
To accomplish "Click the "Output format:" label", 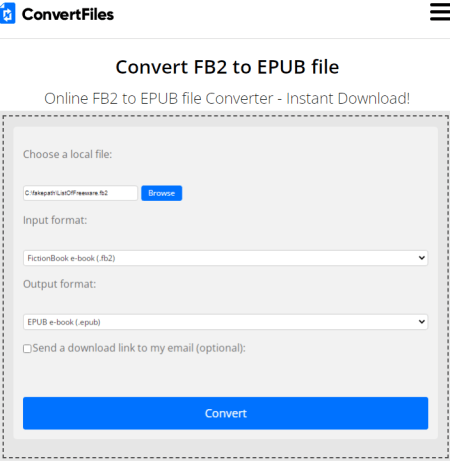I will pyautogui.click(x=59, y=284).
